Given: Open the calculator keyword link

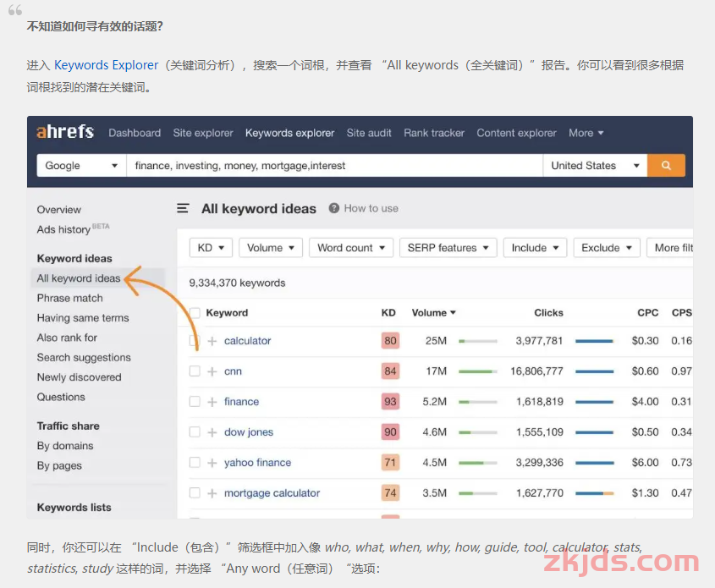Looking at the screenshot, I should (x=248, y=341).
